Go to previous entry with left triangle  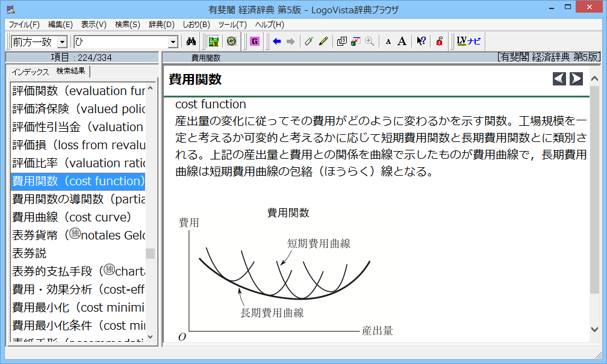(559, 79)
